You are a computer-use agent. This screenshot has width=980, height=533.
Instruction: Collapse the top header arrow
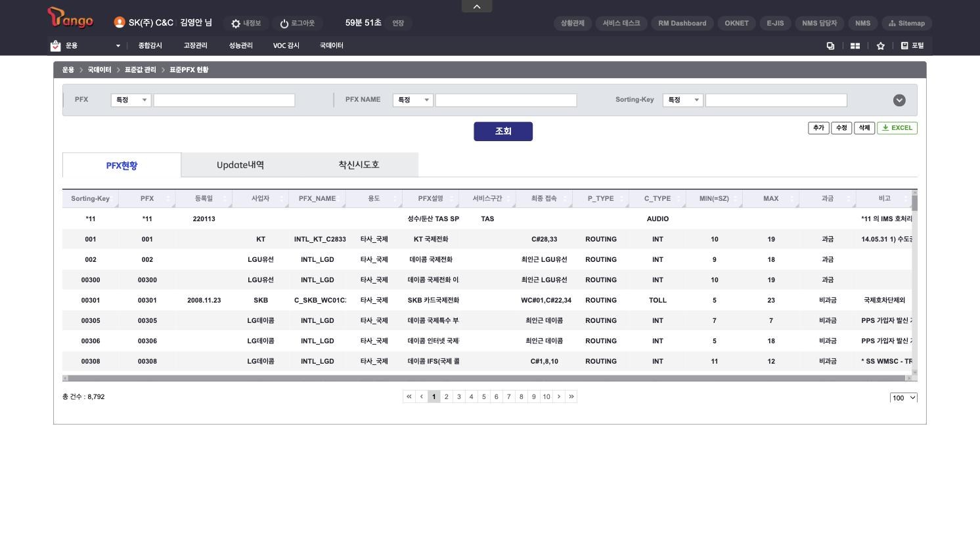pos(477,7)
